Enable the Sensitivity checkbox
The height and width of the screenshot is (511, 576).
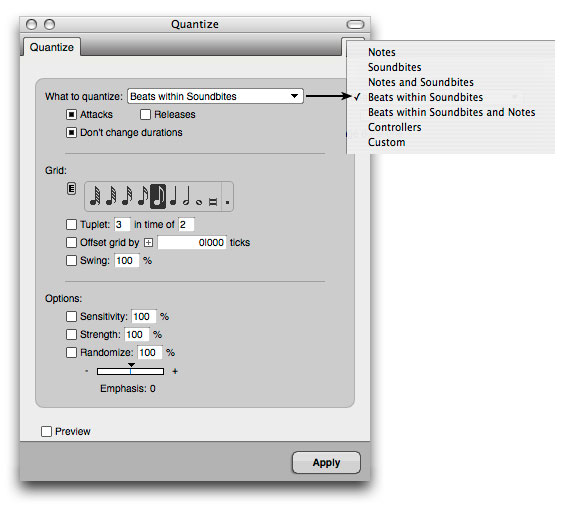pos(71,317)
